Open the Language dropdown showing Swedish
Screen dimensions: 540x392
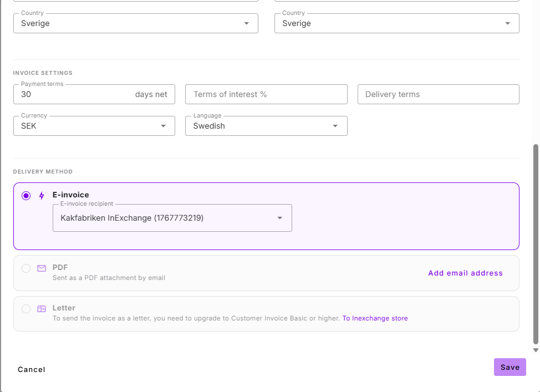[266, 126]
